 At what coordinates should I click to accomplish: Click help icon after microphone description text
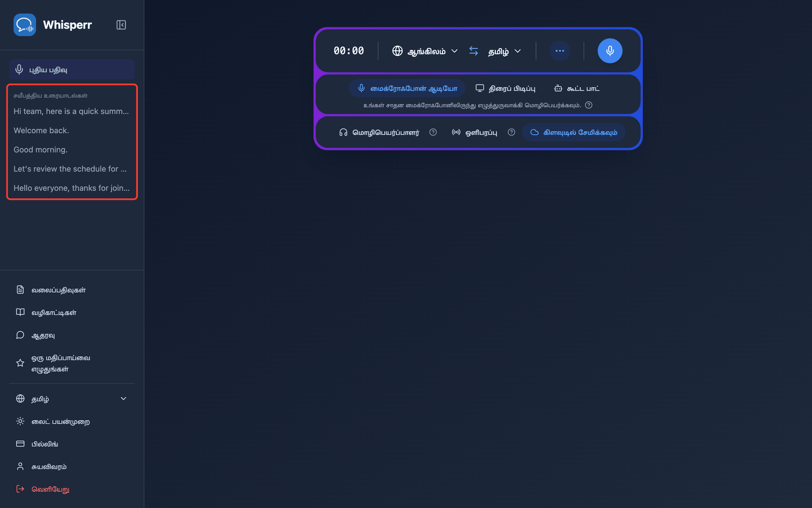(x=589, y=105)
